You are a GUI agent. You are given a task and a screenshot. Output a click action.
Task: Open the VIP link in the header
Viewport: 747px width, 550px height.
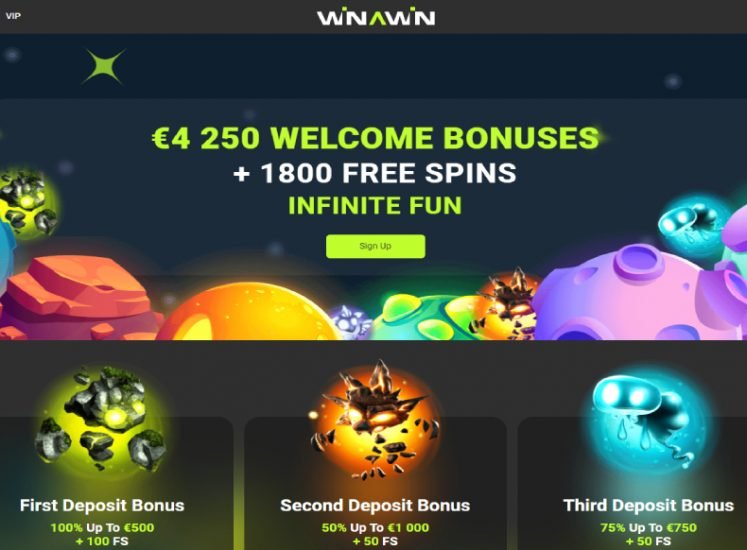13,16
